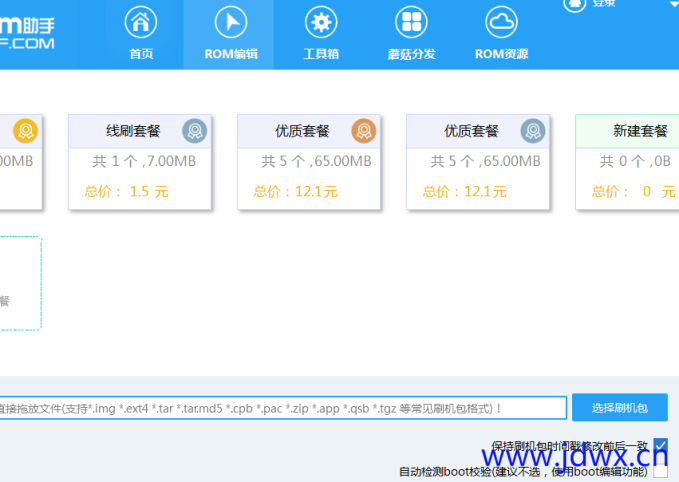
Task: Switch to the 蘑菇分发 tab label
Action: click(411, 54)
